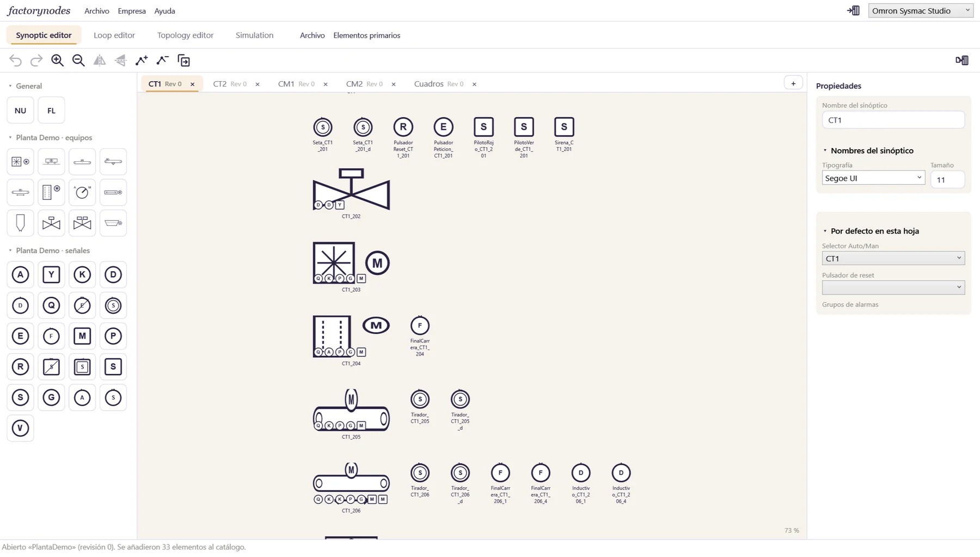980x557 pixels.
Task: Click the Tamaño font size field
Action: [947, 180]
